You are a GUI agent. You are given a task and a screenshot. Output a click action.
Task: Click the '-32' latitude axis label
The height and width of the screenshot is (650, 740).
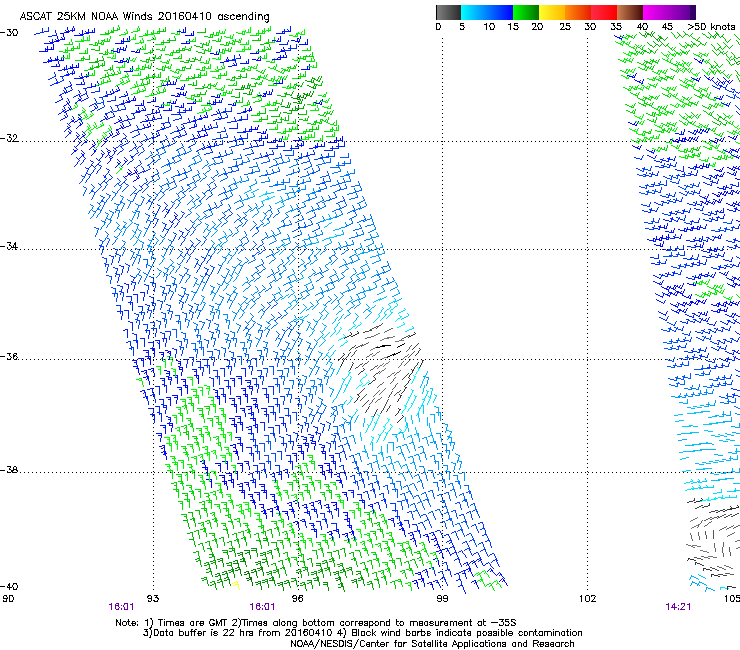9,138
